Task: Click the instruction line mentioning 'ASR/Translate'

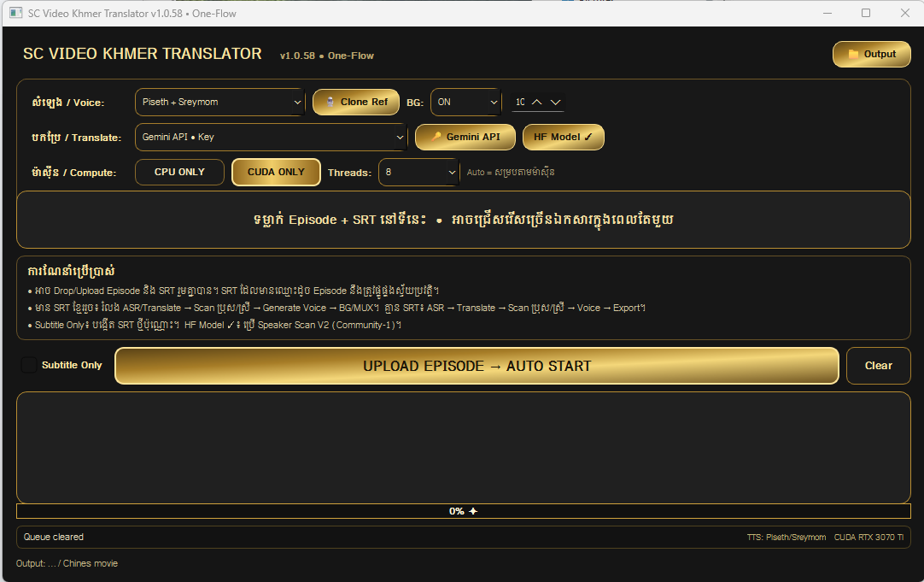Action: pyautogui.click(x=336, y=308)
